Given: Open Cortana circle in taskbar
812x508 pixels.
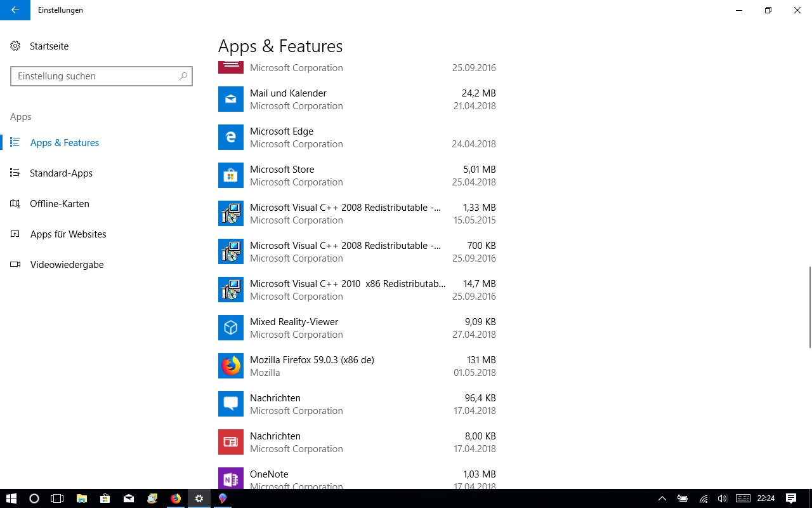Looking at the screenshot, I should (34, 498).
